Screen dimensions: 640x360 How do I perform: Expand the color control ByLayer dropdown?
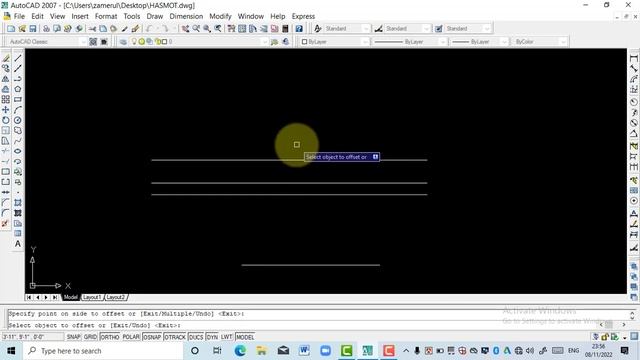tap(365, 42)
